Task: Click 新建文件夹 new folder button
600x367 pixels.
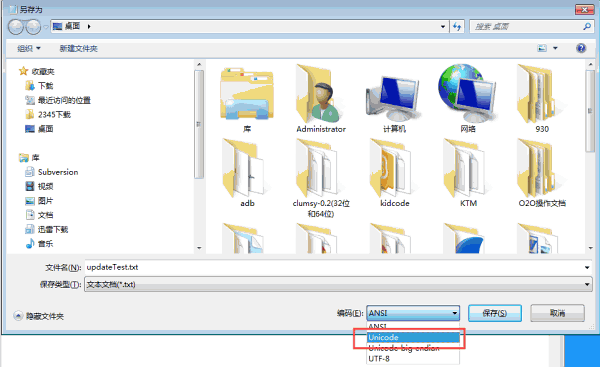Action: pyautogui.click(x=78, y=49)
